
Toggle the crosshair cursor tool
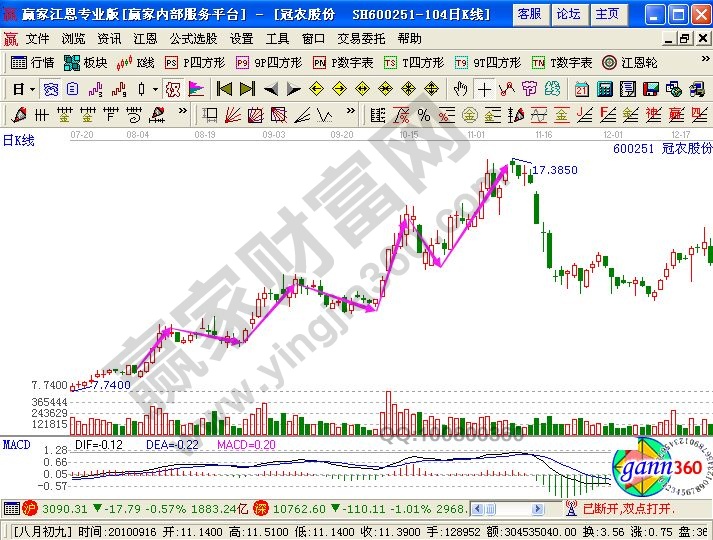(484, 90)
